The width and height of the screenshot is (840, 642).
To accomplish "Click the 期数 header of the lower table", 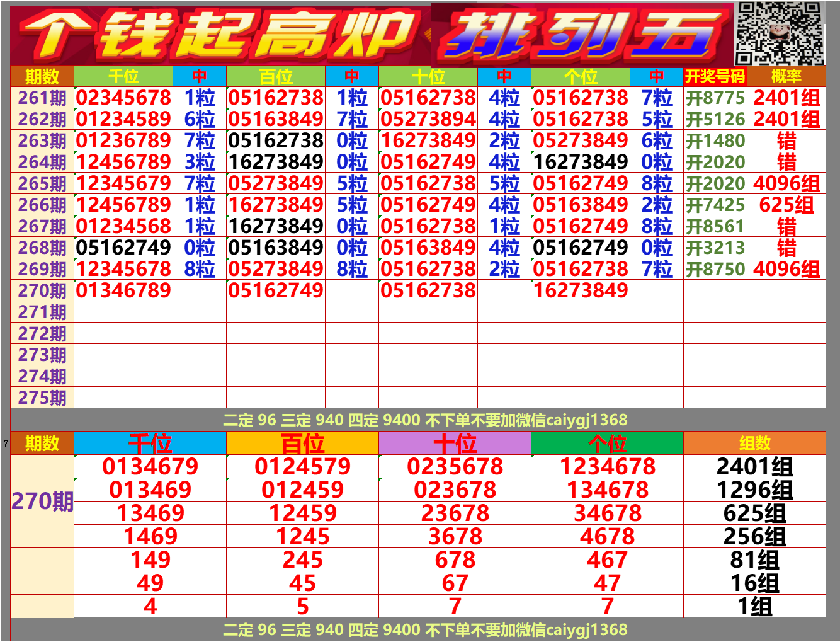I will (x=42, y=443).
